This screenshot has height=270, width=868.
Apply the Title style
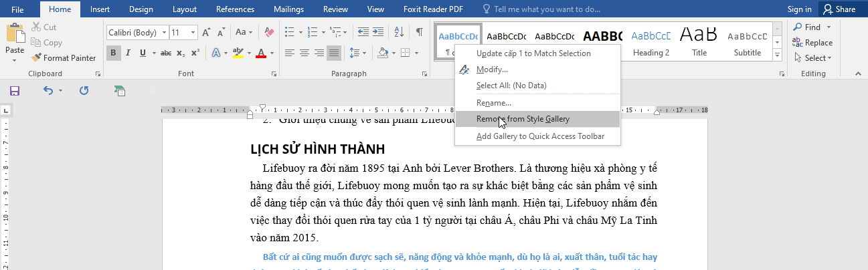699,43
